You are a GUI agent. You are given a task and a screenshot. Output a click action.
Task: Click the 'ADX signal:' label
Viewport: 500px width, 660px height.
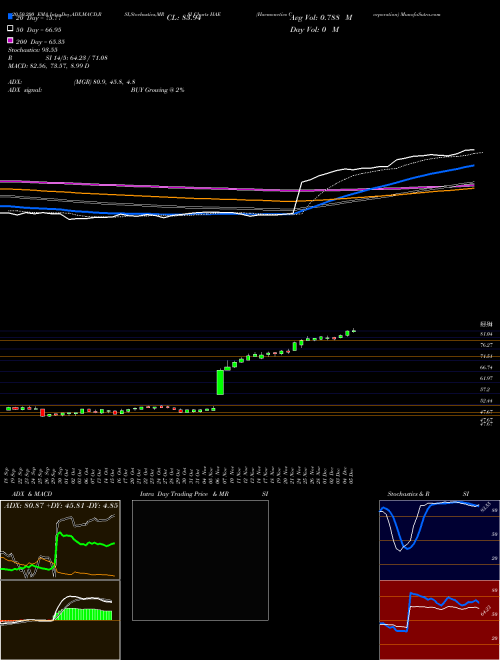(x=25, y=90)
